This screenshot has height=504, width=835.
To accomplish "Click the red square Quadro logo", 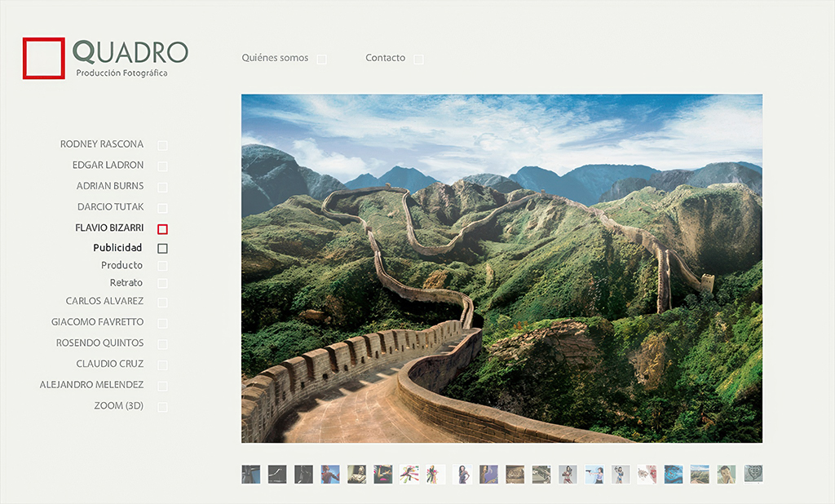I will coord(44,58).
